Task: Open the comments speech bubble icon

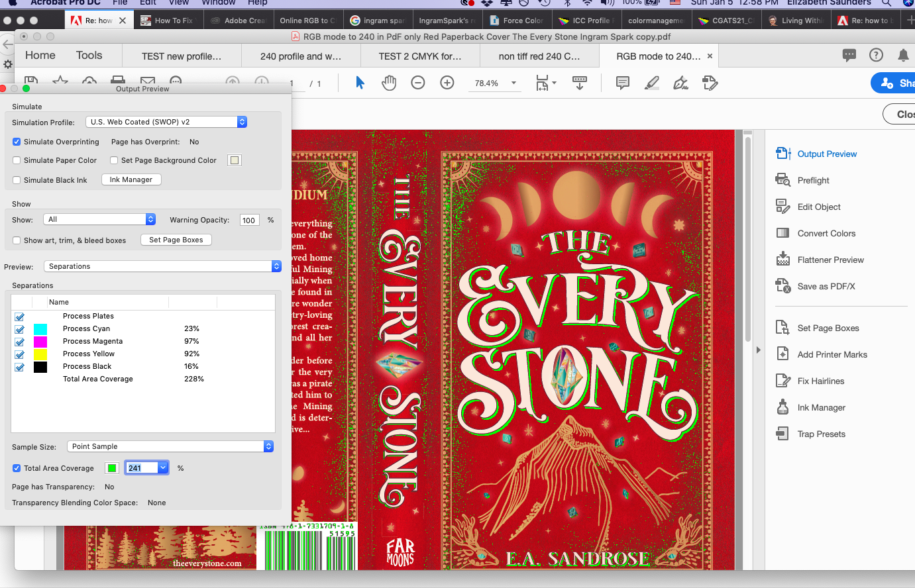Action: pyautogui.click(x=849, y=56)
